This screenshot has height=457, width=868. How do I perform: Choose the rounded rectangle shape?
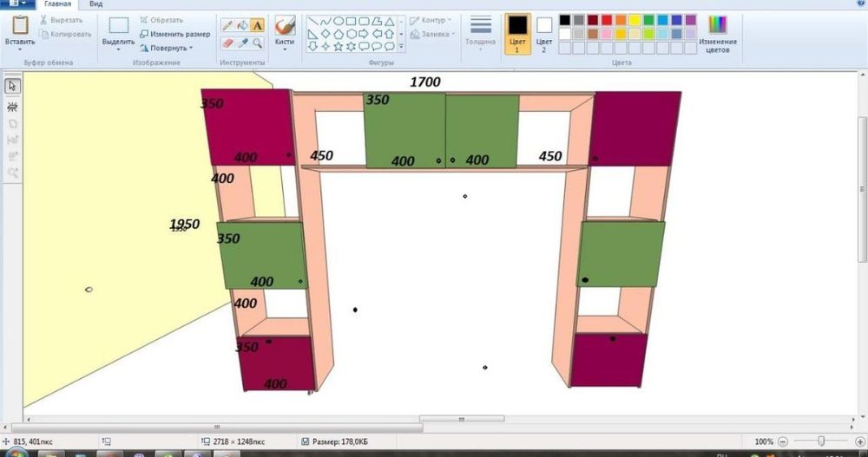(364, 22)
